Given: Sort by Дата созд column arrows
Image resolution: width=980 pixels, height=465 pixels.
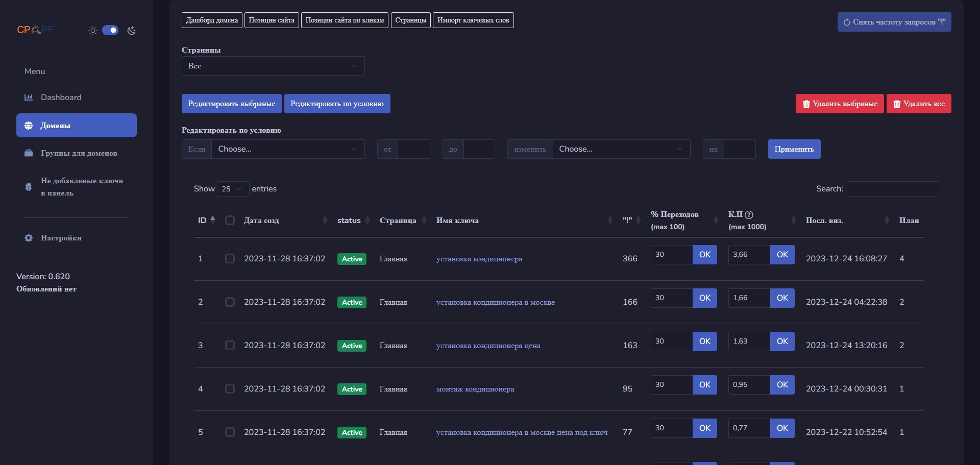Looking at the screenshot, I should (x=325, y=221).
